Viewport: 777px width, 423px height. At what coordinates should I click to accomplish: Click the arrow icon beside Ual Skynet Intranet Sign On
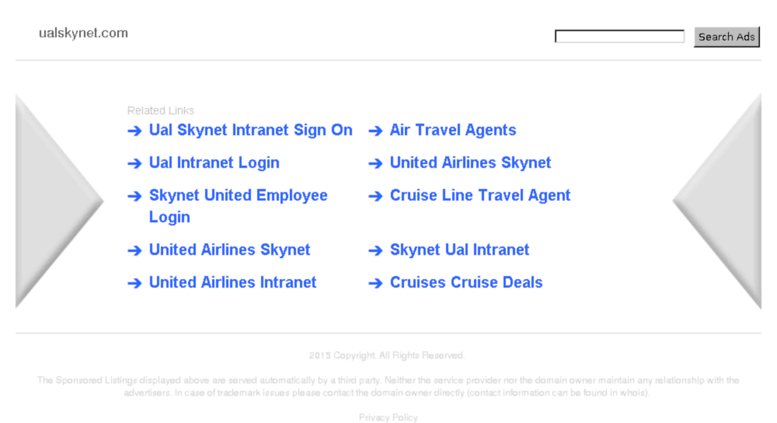click(134, 131)
